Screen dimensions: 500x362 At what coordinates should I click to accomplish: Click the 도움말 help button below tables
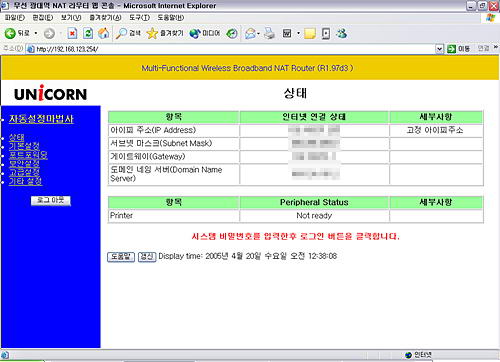point(121,257)
